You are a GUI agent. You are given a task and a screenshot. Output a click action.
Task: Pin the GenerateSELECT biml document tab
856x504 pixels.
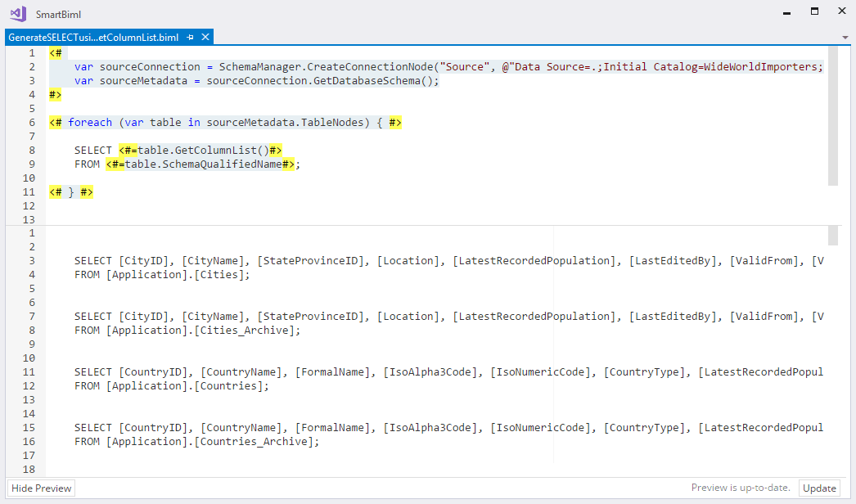click(x=190, y=38)
